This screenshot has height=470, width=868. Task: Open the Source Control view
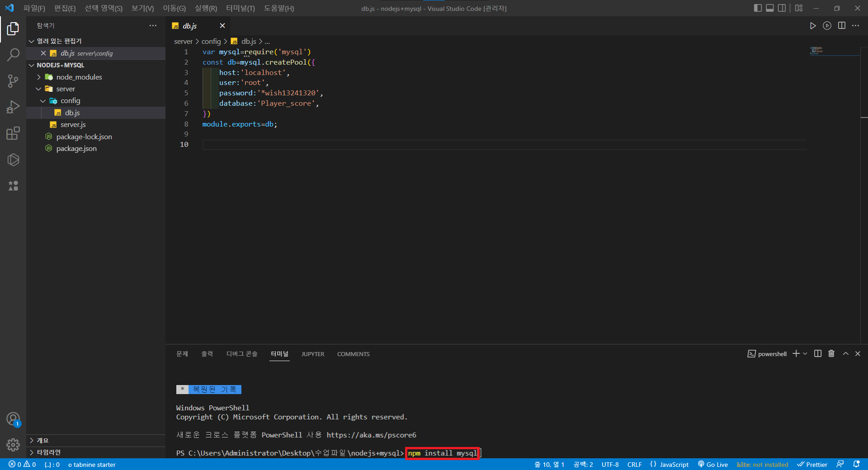tap(13, 81)
